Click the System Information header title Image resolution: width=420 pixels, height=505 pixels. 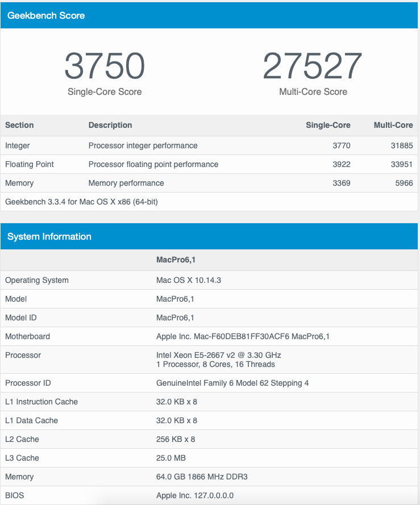point(49,236)
